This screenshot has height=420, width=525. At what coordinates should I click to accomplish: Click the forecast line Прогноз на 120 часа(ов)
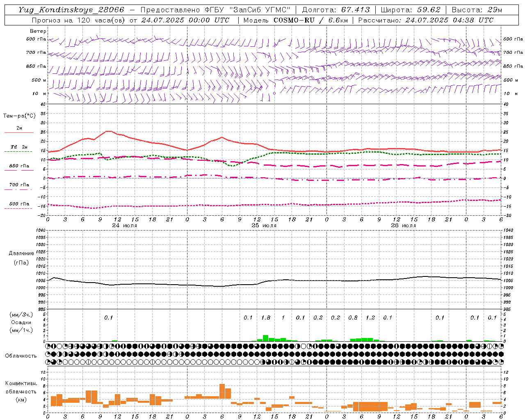pos(79,20)
